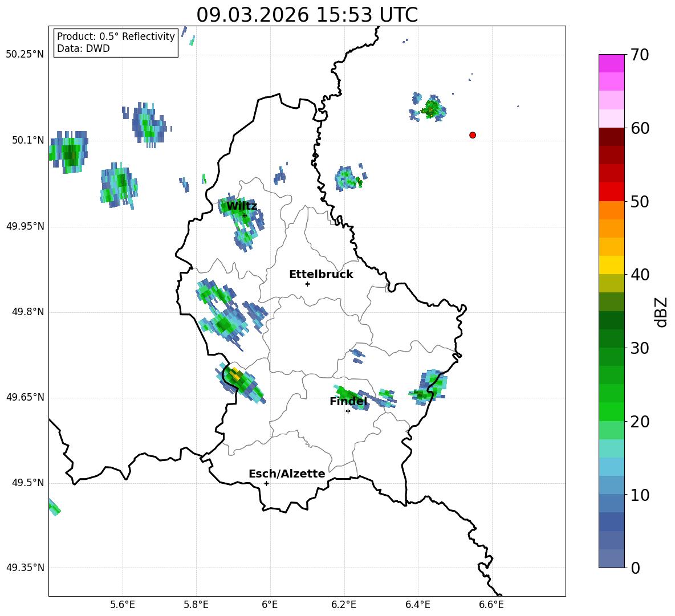Click the Product 0.5° Reflectivity info box
675x616 pixels.
click(x=116, y=43)
